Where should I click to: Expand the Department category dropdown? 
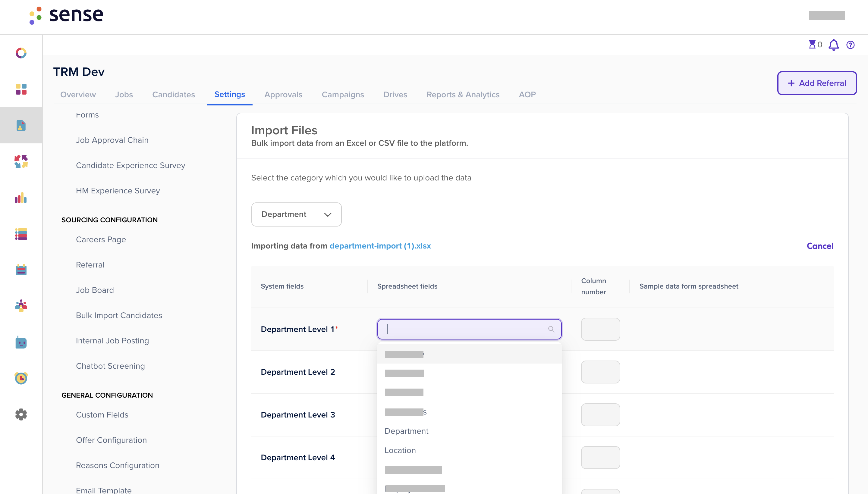click(x=296, y=214)
